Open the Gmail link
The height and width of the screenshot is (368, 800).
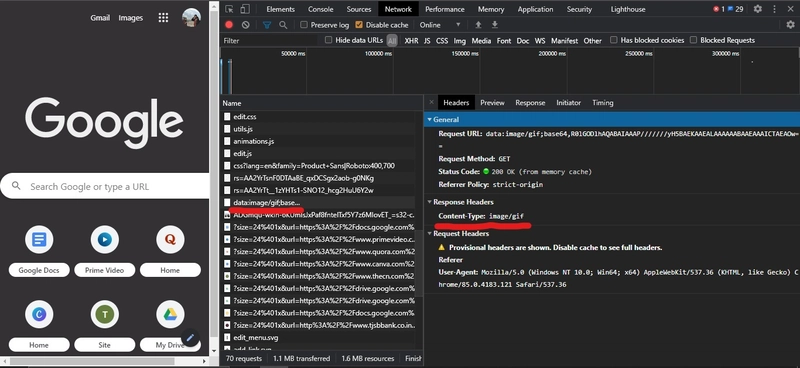(x=100, y=18)
